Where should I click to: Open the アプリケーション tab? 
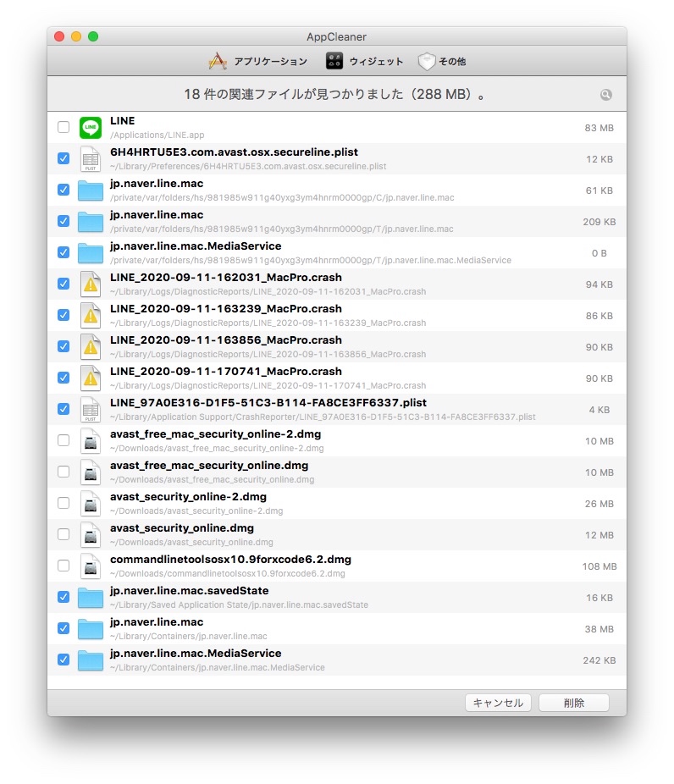point(258,62)
